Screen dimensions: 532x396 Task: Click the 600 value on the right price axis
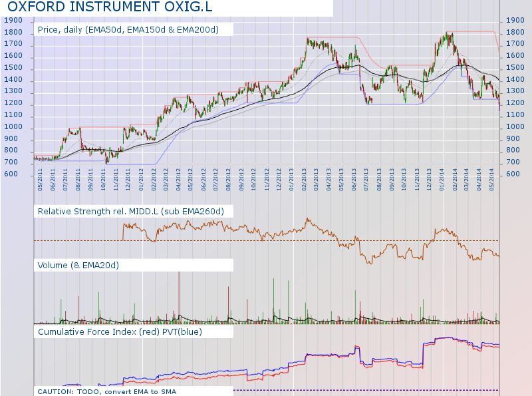tap(513, 174)
